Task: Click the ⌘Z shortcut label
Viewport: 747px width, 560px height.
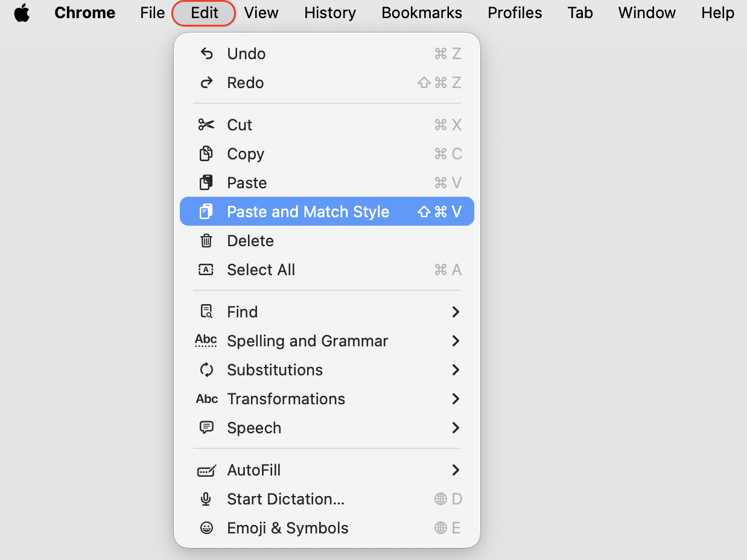Action: click(x=448, y=54)
